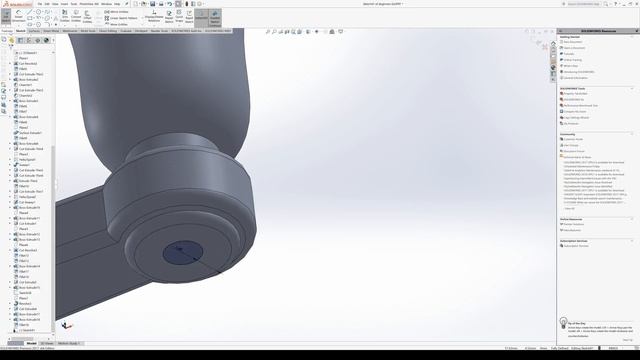Open the Performance Benchmark Test link

tap(580, 105)
